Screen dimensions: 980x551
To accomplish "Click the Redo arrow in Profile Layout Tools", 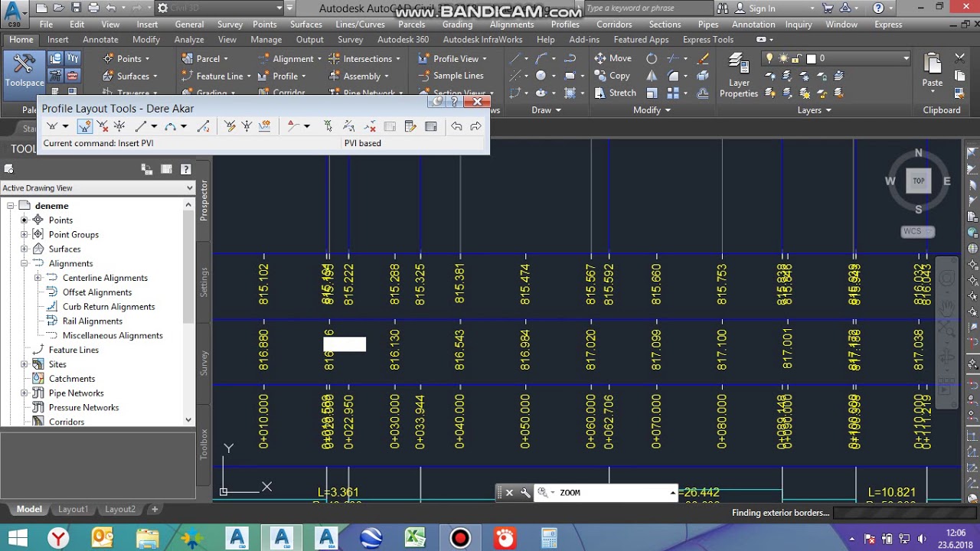I will pyautogui.click(x=475, y=126).
